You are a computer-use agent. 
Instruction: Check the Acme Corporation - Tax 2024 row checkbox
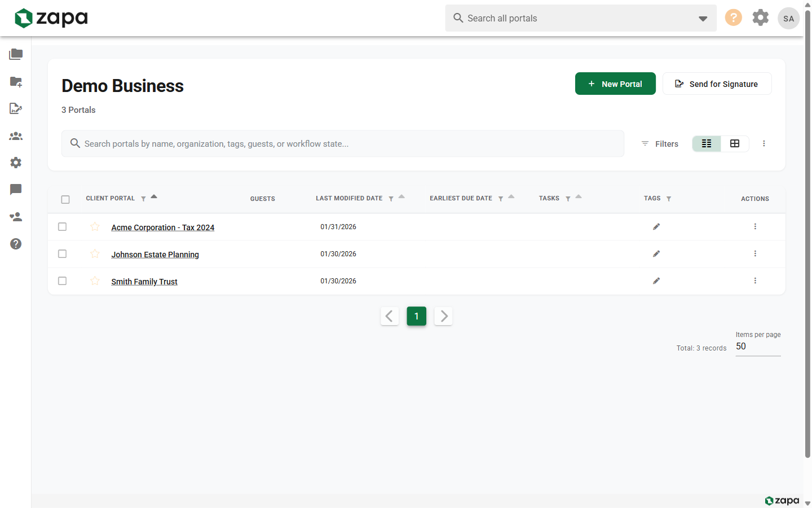[x=63, y=226]
